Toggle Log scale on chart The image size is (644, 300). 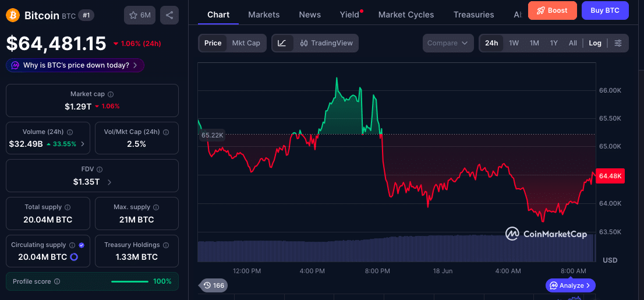595,43
